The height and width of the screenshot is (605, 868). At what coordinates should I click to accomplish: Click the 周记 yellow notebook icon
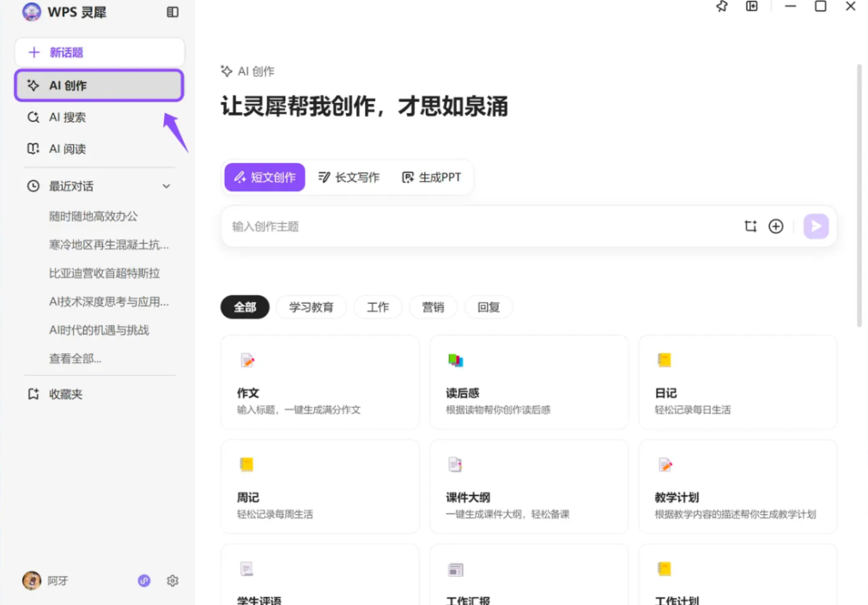(x=246, y=465)
